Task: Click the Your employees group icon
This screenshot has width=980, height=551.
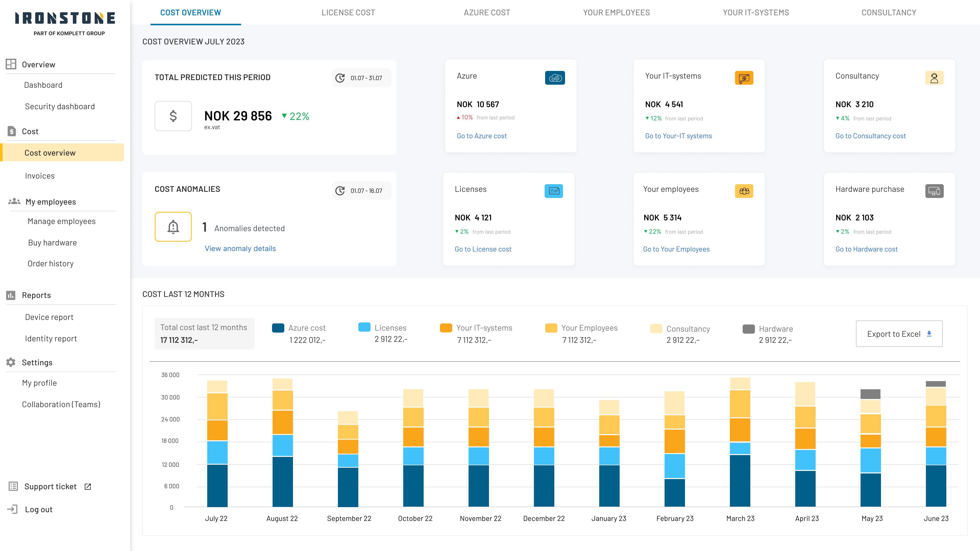Action: point(744,191)
